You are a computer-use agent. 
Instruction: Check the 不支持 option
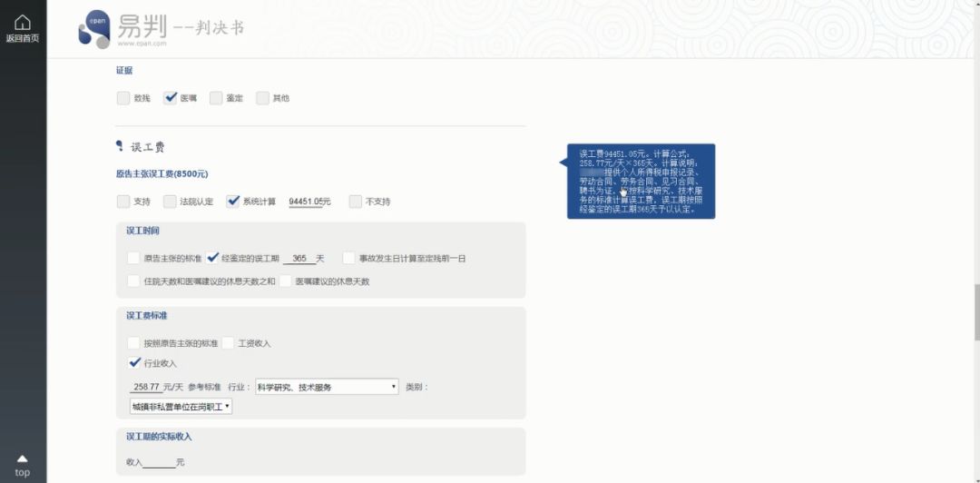pyautogui.click(x=356, y=202)
